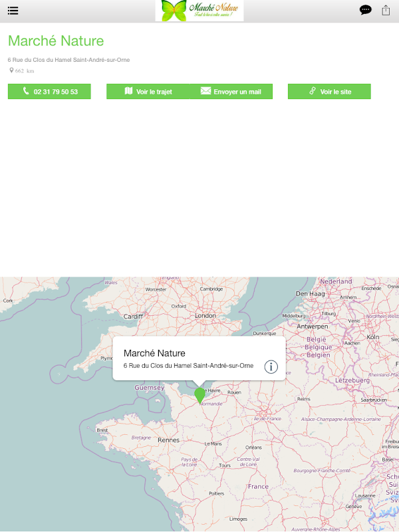Screen dimensions: 399x532
Task: Click Antwerpen label on the map
Action: click(x=313, y=327)
